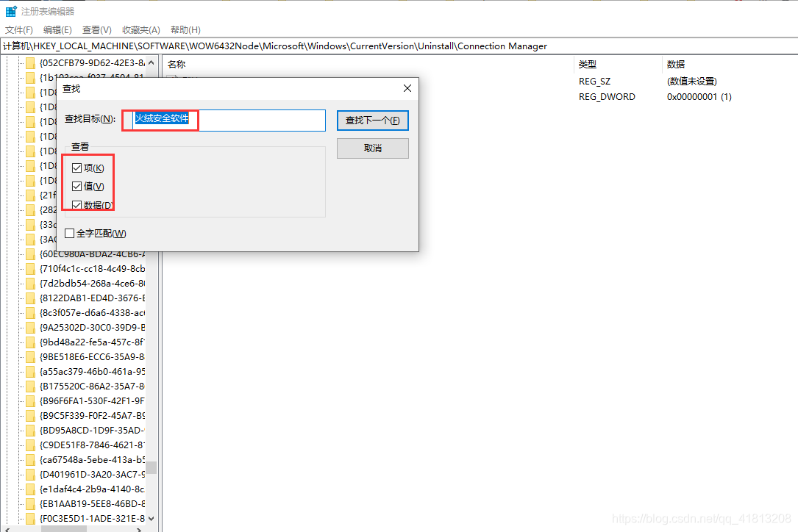Click the Registry Editor app icon in title bar
This screenshot has height=532, width=798.
(11, 11)
